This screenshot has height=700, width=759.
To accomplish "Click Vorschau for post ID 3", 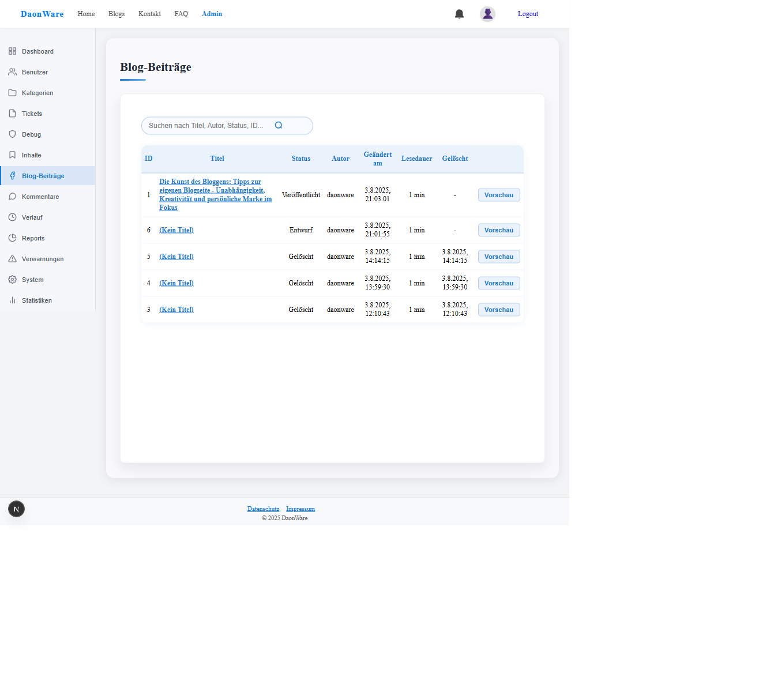I will click(x=499, y=310).
